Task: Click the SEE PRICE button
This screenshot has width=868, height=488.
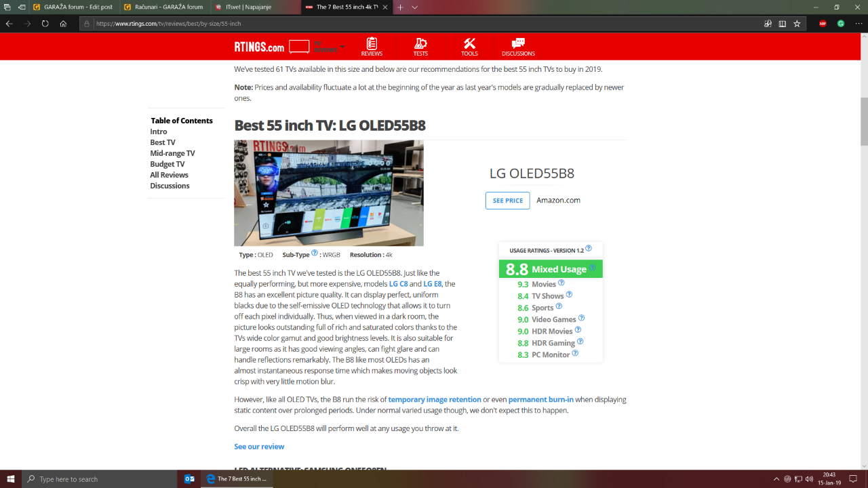Action: coord(507,201)
